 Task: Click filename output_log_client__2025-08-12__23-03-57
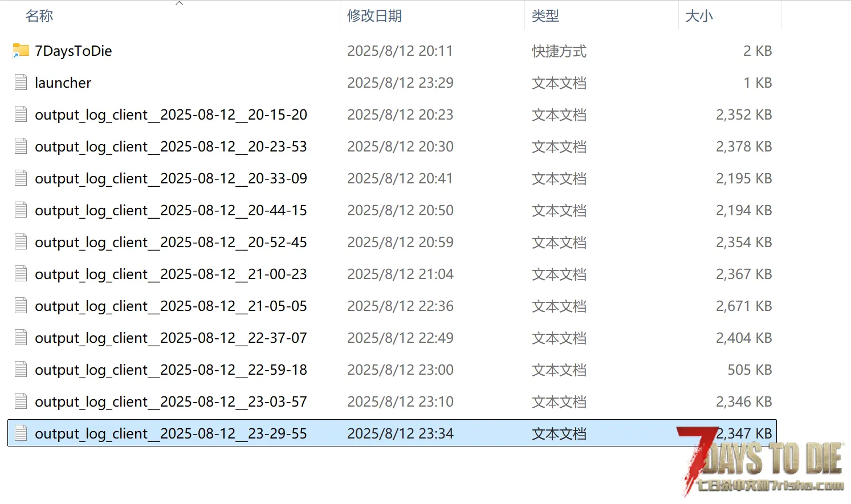point(171,402)
